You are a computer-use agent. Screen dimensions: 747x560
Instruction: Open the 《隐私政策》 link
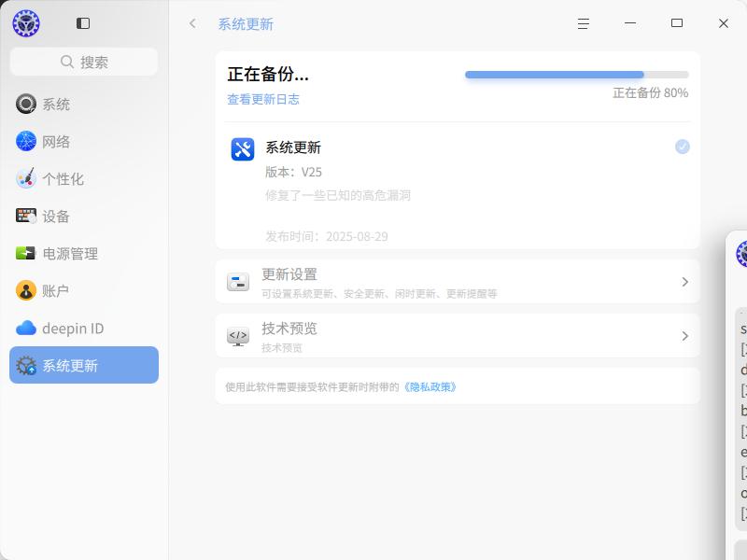(x=430, y=386)
